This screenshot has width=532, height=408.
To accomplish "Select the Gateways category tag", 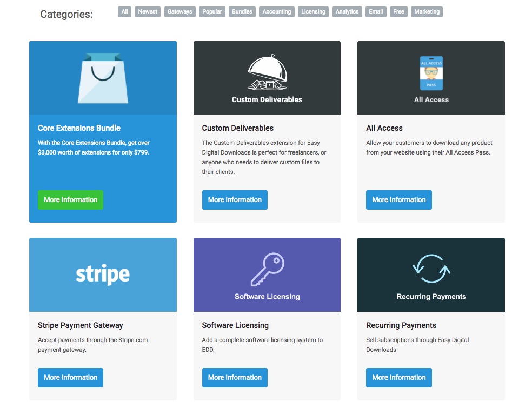I will coord(180,11).
